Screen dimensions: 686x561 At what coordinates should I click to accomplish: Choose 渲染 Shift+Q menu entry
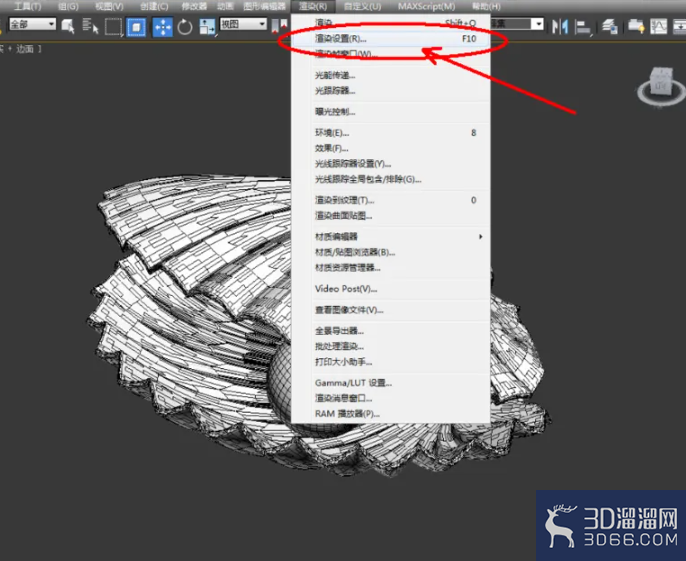point(391,23)
